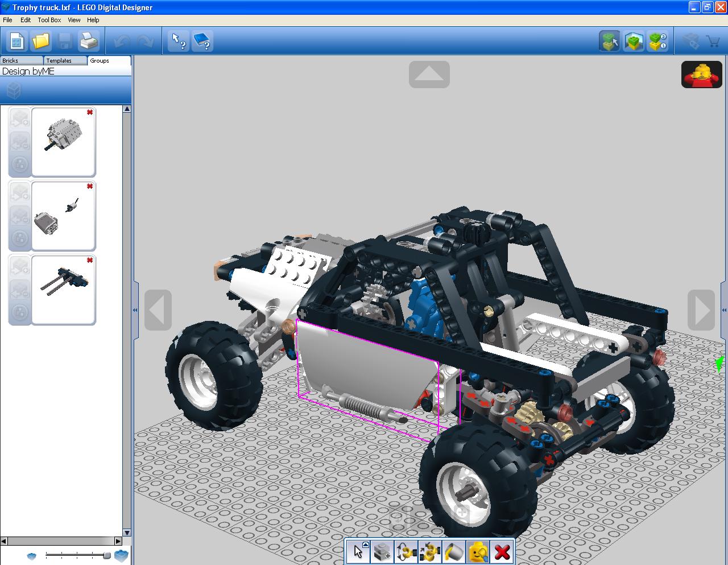Pick the Hinge tool
This screenshot has width=728, height=565.
(x=406, y=552)
